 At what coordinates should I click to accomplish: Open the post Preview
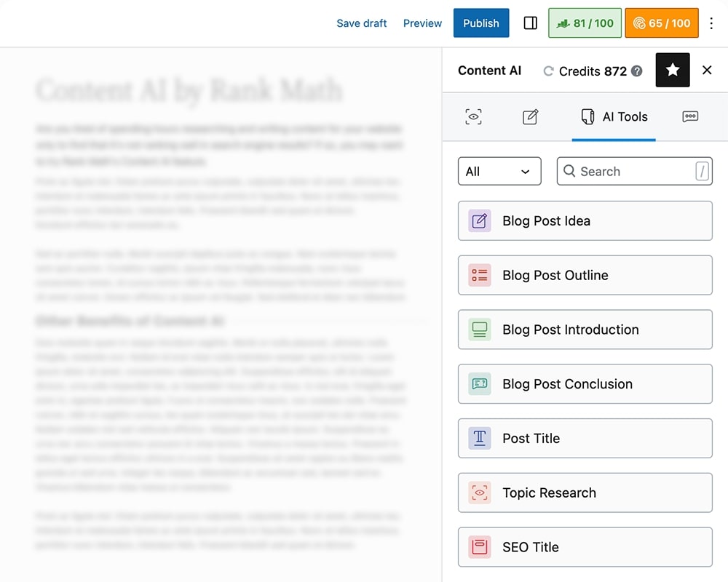[x=422, y=23]
